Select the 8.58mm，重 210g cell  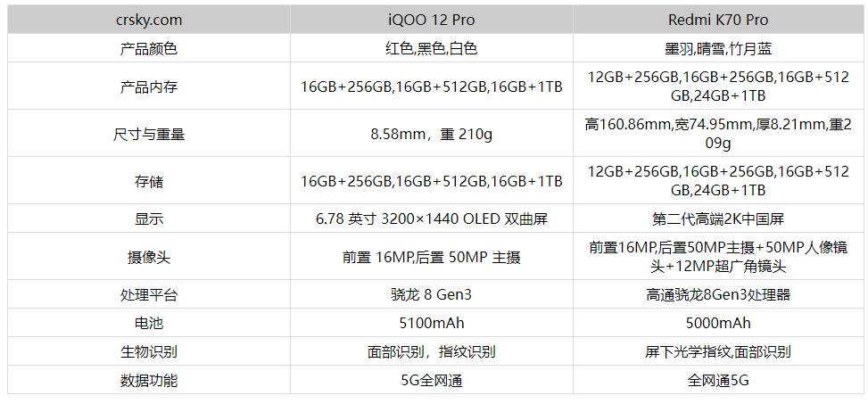click(x=432, y=135)
